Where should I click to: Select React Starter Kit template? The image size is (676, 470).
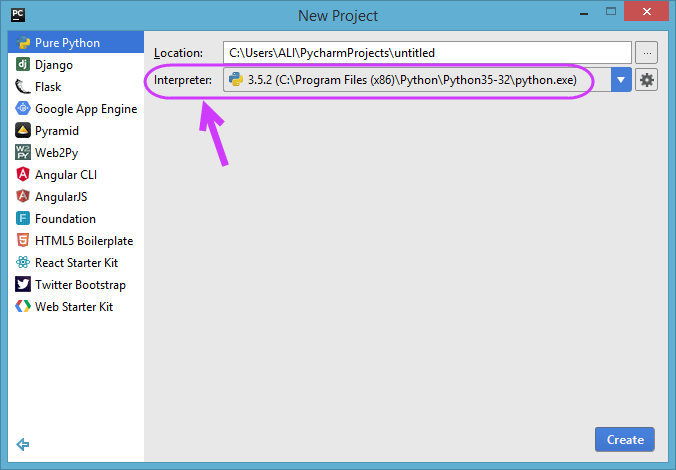pos(76,263)
